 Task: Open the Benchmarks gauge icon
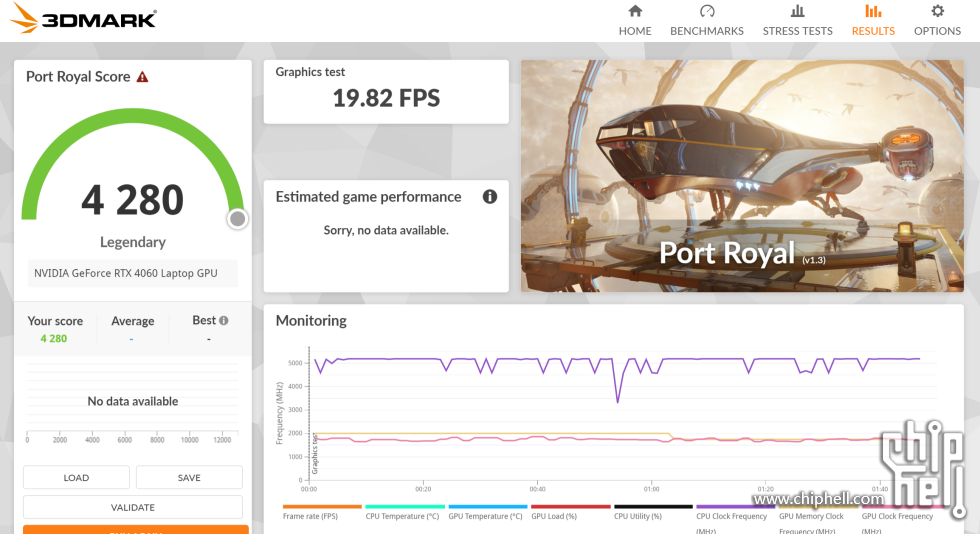coord(707,11)
